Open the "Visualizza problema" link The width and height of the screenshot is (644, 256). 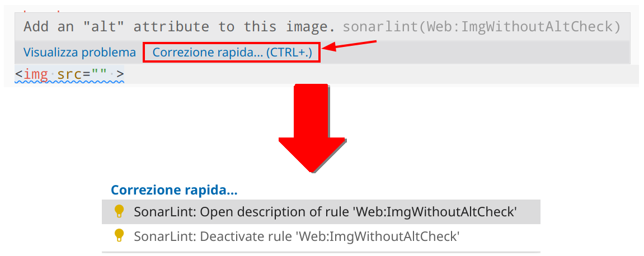click(x=79, y=53)
